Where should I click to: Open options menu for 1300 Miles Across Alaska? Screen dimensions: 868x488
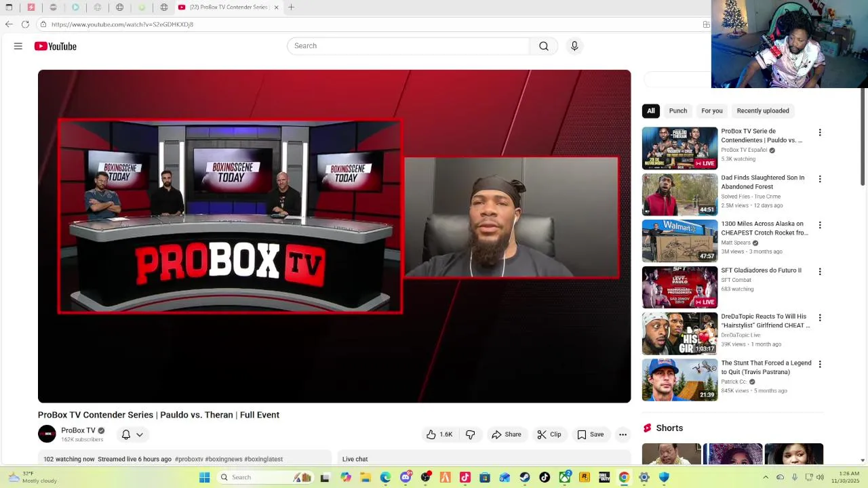click(820, 225)
